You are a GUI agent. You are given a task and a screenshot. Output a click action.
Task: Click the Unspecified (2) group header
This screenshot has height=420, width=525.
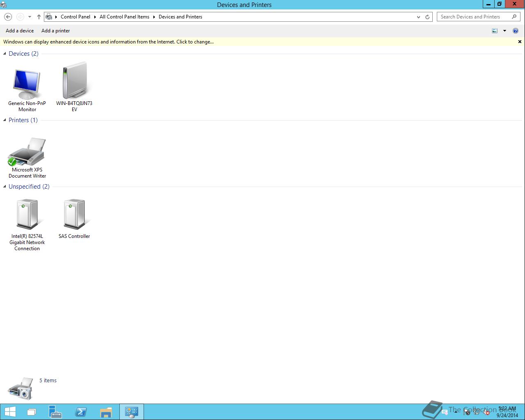tap(29, 187)
